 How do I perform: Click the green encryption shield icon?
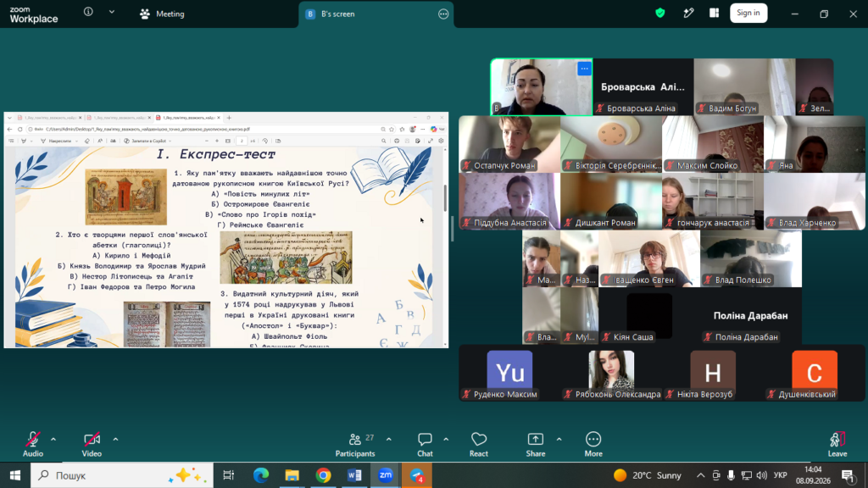click(659, 14)
